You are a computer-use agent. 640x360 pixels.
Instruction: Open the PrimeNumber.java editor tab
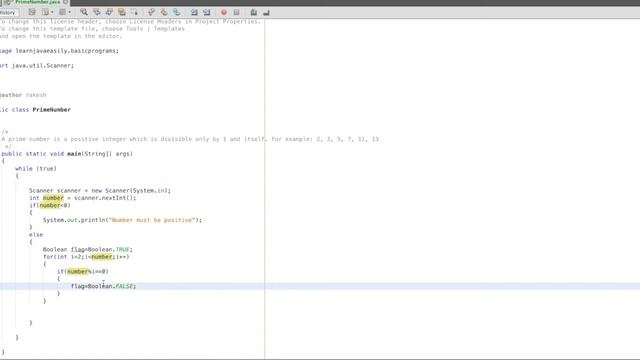tap(37, 2)
